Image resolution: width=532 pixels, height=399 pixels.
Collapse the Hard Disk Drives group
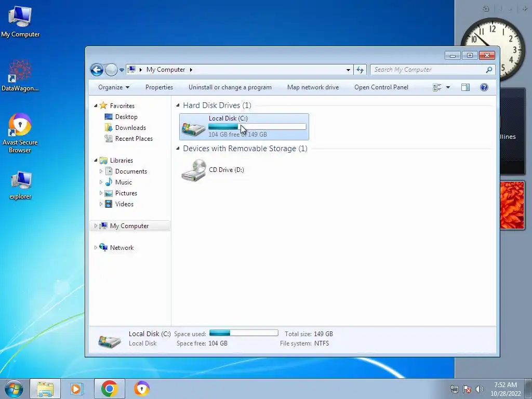(x=178, y=105)
